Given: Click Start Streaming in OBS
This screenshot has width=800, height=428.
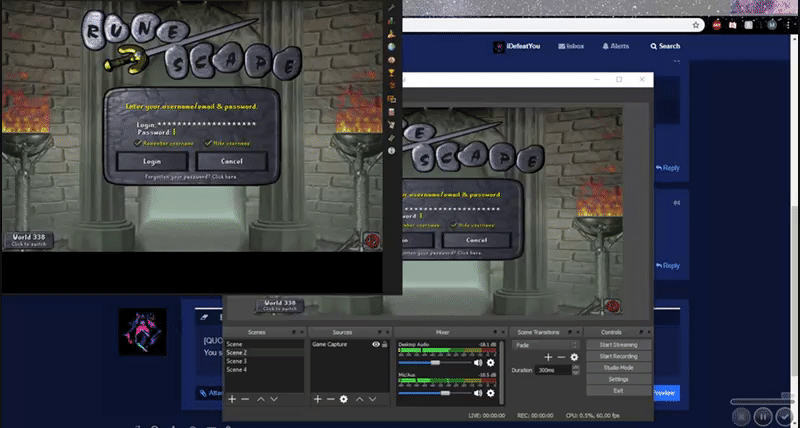Looking at the screenshot, I should [x=618, y=345].
